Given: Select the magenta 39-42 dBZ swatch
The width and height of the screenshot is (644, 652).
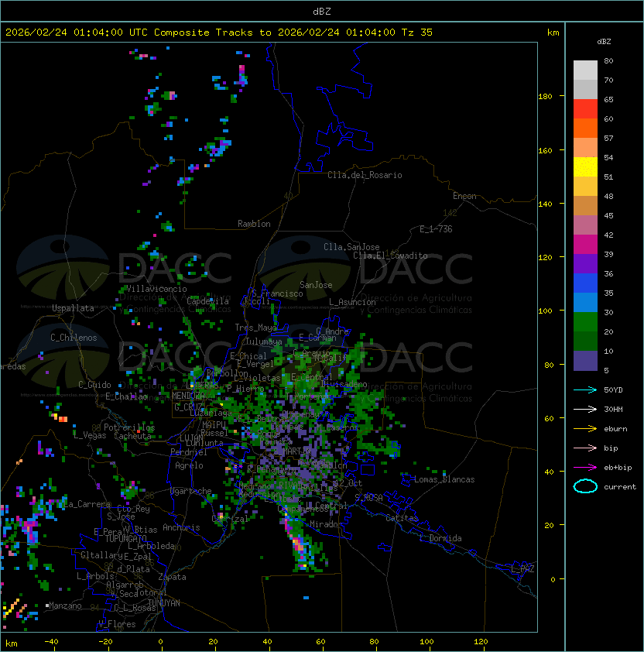Looking at the screenshot, I should pyautogui.click(x=585, y=245).
